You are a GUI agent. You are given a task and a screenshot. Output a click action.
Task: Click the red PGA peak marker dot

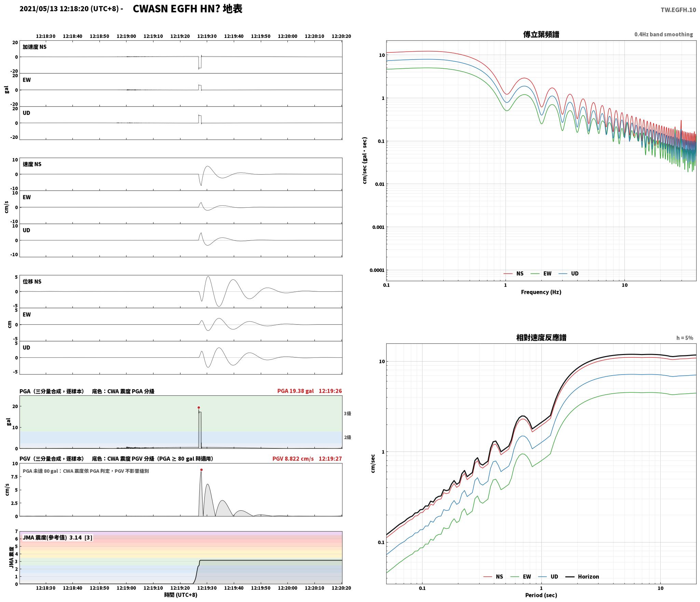(x=199, y=407)
